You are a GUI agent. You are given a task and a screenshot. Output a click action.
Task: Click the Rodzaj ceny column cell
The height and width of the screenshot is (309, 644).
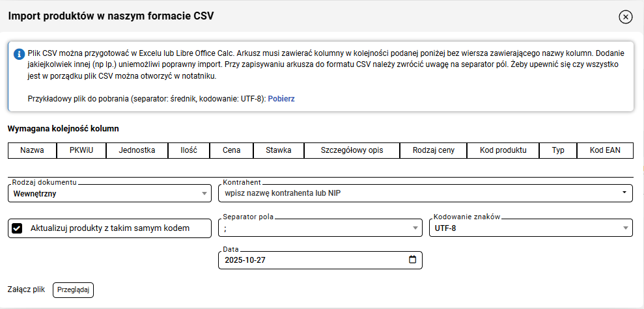[433, 150]
